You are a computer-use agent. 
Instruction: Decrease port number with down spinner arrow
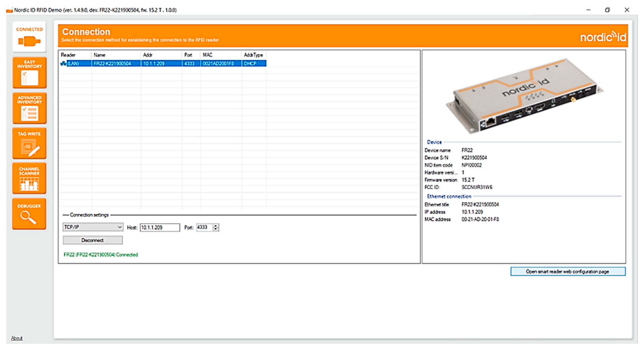[x=216, y=229]
